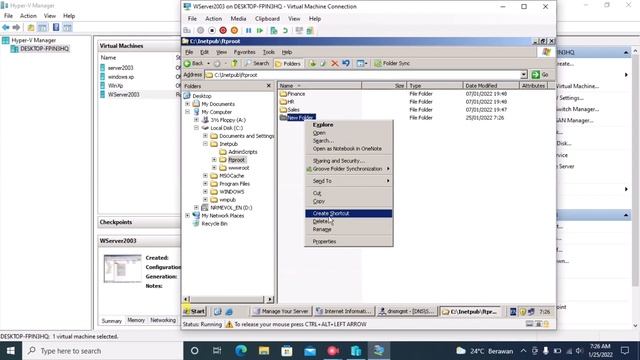The height and width of the screenshot is (360, 640).
Task: Click the guest Start button
Action: tap(194, 311)
